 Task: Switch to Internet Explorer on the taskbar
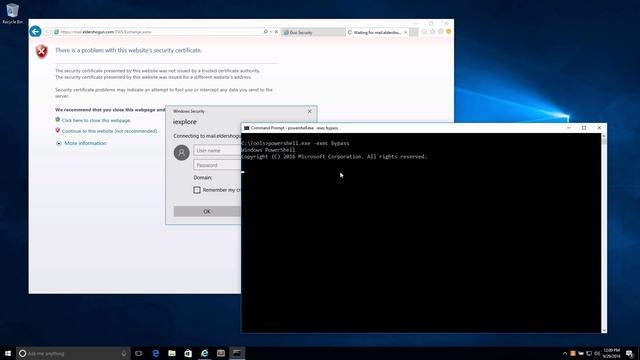coord(204,353)
